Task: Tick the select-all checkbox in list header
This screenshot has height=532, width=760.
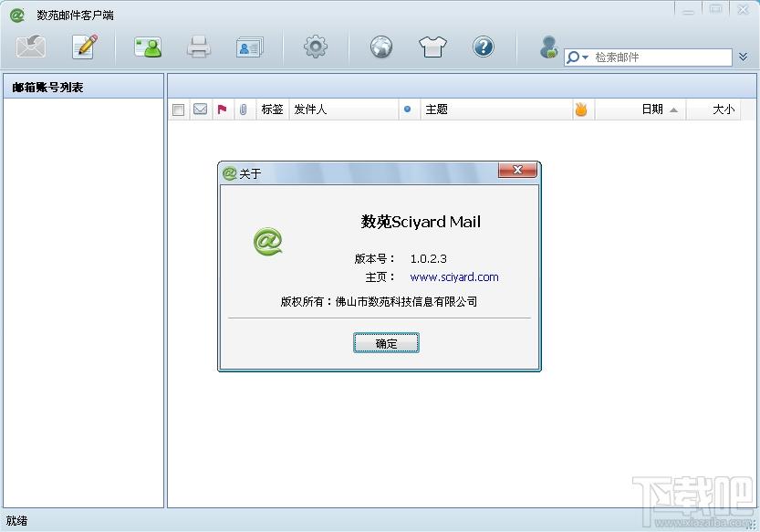Action: 179,110
